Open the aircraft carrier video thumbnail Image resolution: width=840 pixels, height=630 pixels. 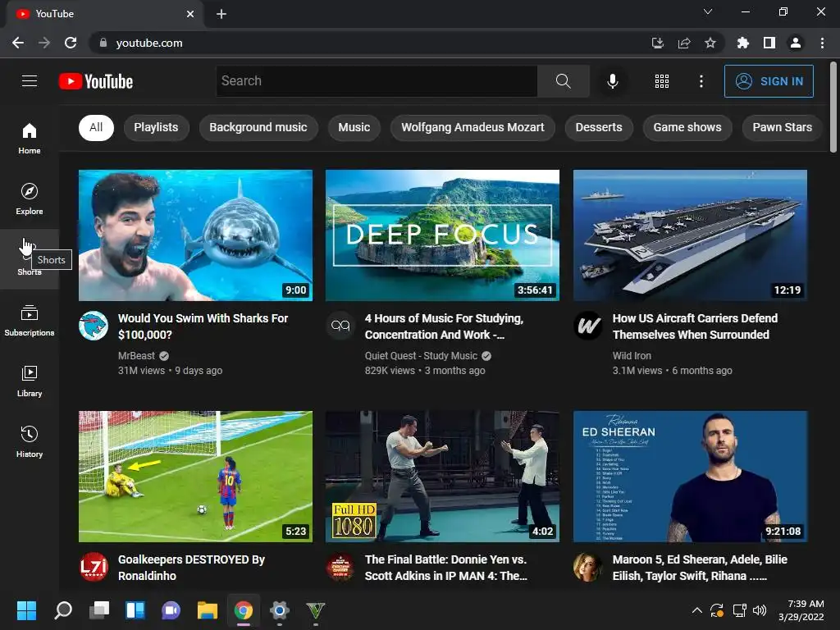pyautogui.click(x=690, y=235)
